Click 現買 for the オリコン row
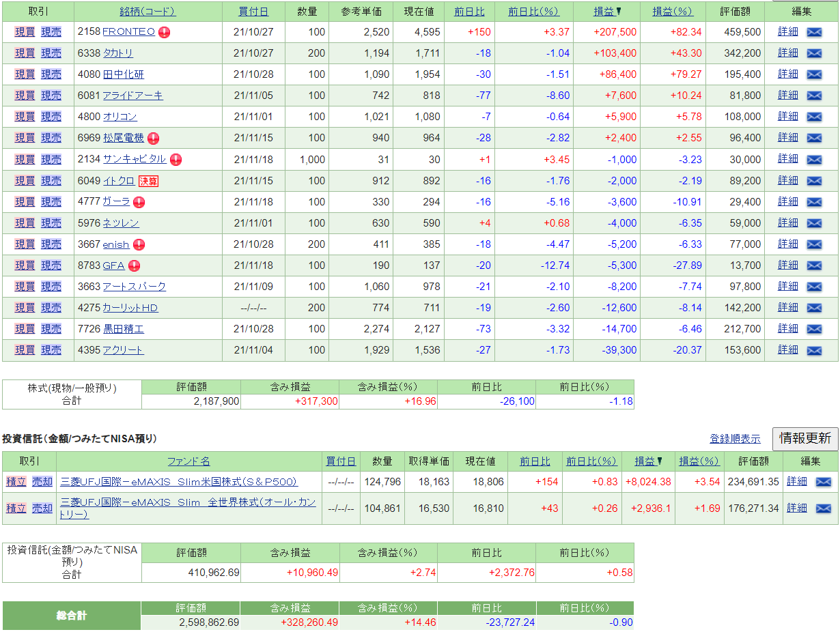Viewport: 840px width, 632px height. pyautogui.click(x=25, y=117)
